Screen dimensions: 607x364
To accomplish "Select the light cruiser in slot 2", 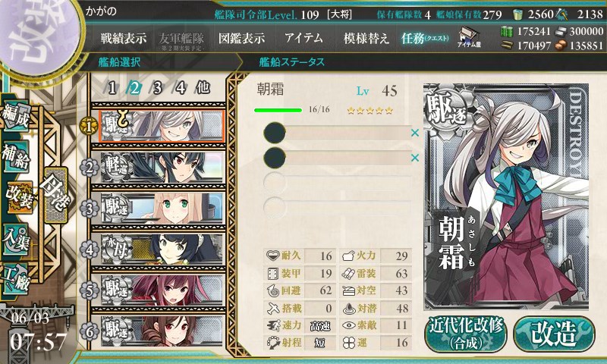I will point(162,168).
